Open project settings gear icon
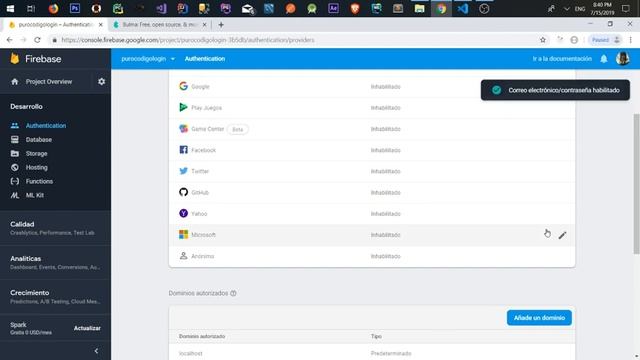Viewport: 640px width, 360px height. tap(102, 82)
